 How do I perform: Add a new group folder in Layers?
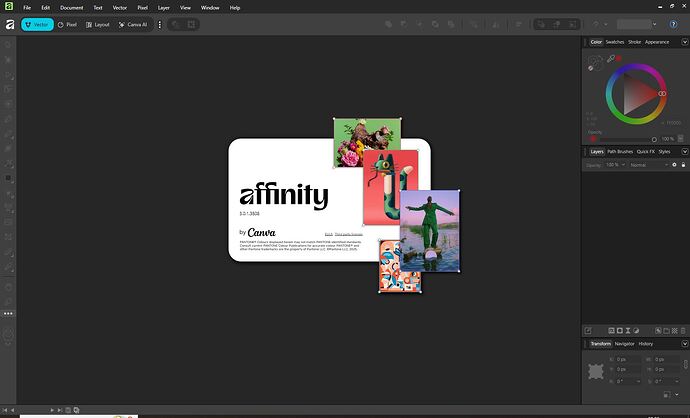666,330
